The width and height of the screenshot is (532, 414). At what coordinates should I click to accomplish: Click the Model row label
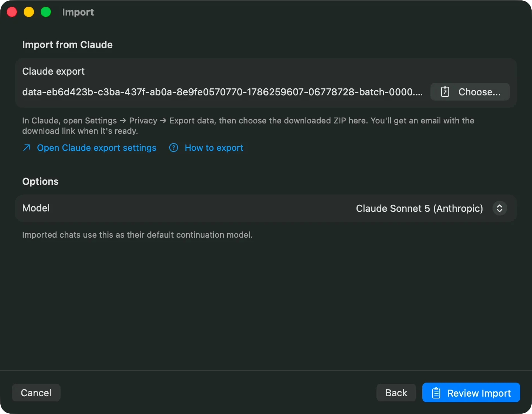pos(36,208)
